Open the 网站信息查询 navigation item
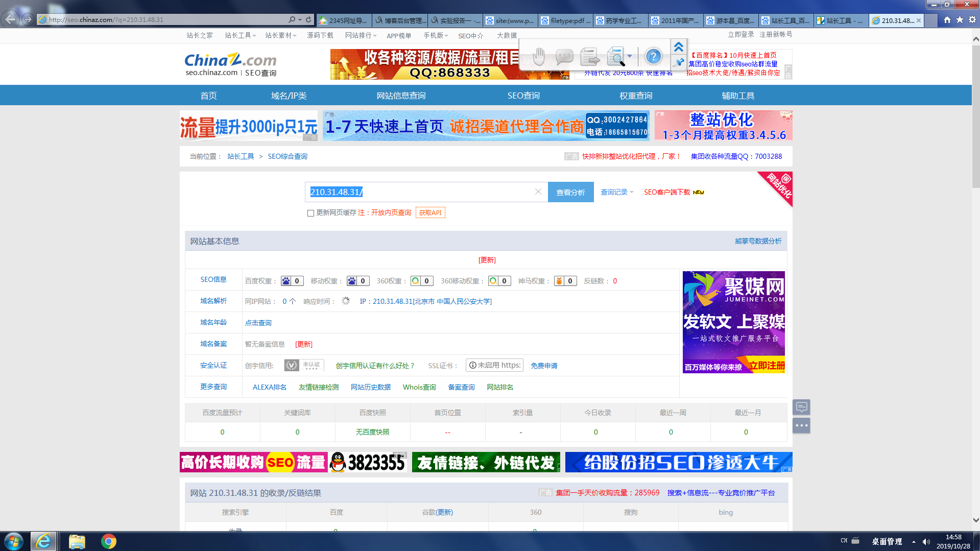The width and height of the screenshot is (980, 551). coord(401,95)
